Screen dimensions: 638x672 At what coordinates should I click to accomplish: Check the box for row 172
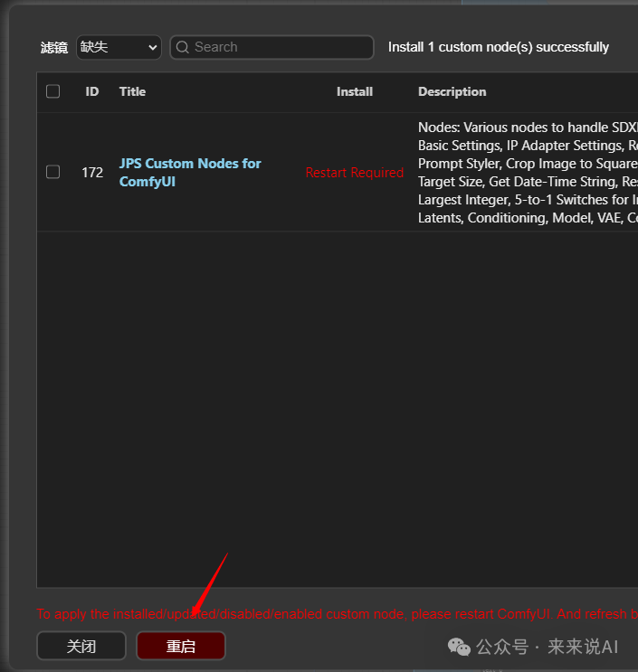pos(52,172)
